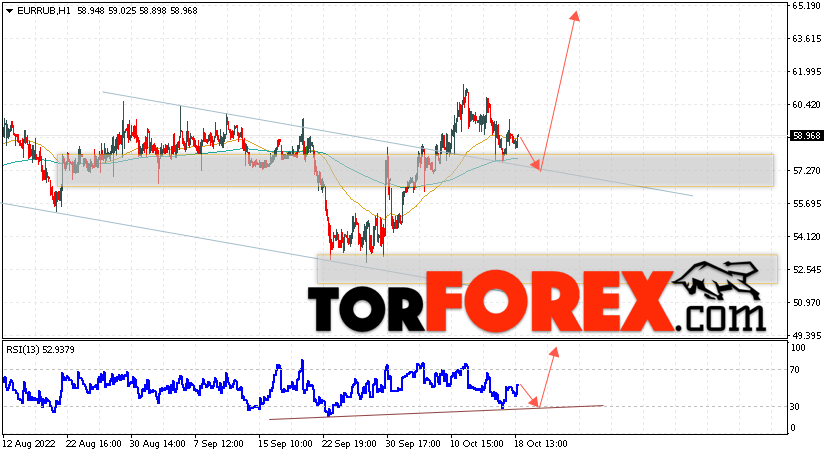
Task: Select the current price label 58.968
Action: click(807, 136)
